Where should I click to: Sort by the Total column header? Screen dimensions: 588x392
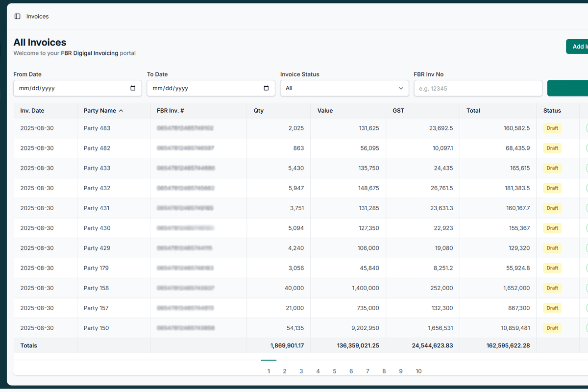click(x=473, y=111)
